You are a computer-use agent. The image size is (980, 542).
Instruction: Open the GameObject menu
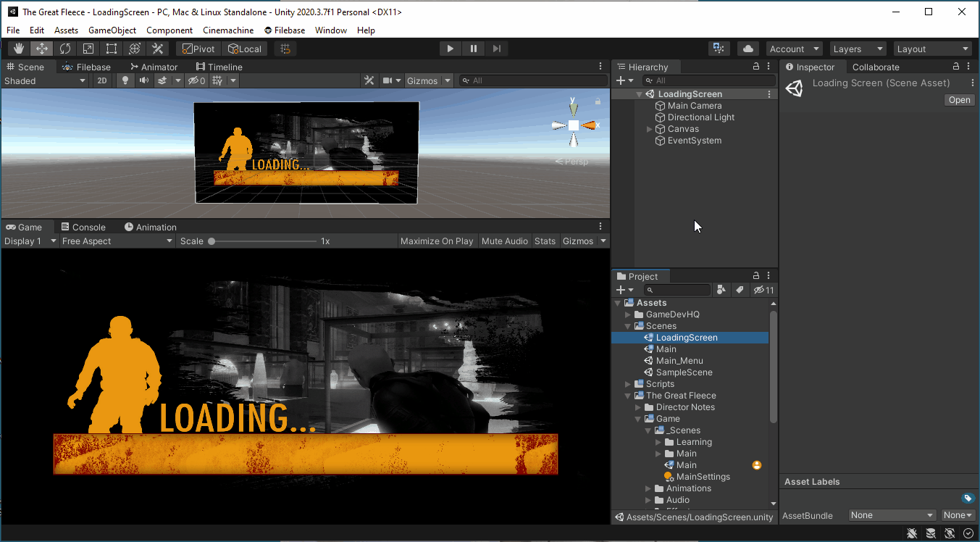coord(112,30)
